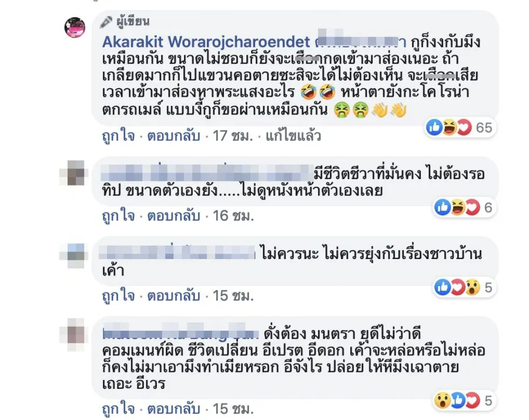Click the wow reaction icon on the last comment
Viewport: 529px width, 420px height.
(x=442, y=401)
